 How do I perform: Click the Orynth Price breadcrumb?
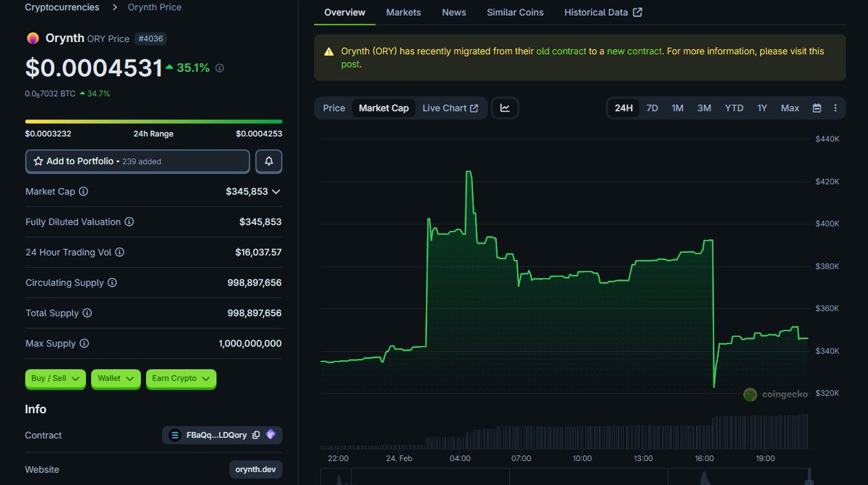pos(155,7)
